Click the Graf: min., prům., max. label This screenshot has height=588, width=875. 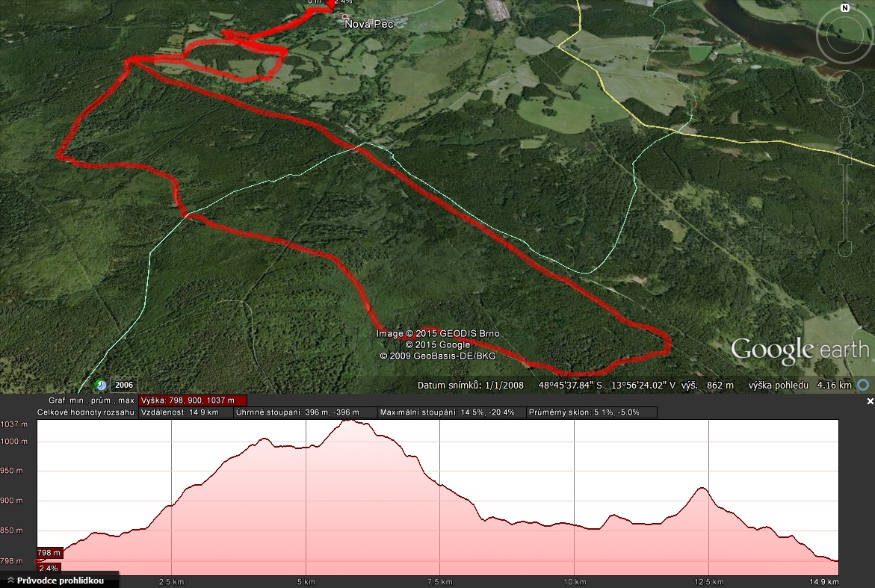[91, 400]
